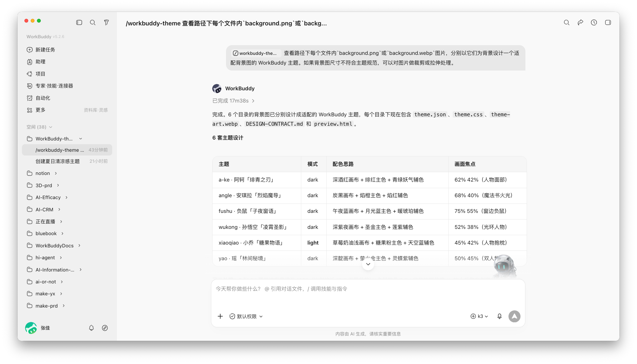Click the 资料库·灵感 link
The height and width of the screenshot is (364, 637).
(x=96, y=110)
